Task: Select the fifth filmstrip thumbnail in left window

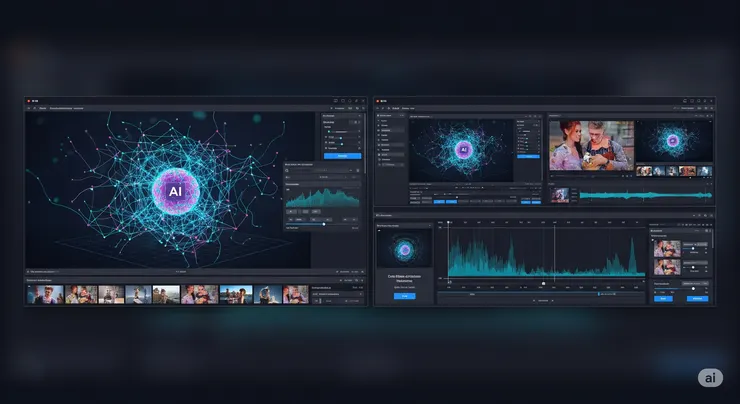Action: click(x=166, y=295)
